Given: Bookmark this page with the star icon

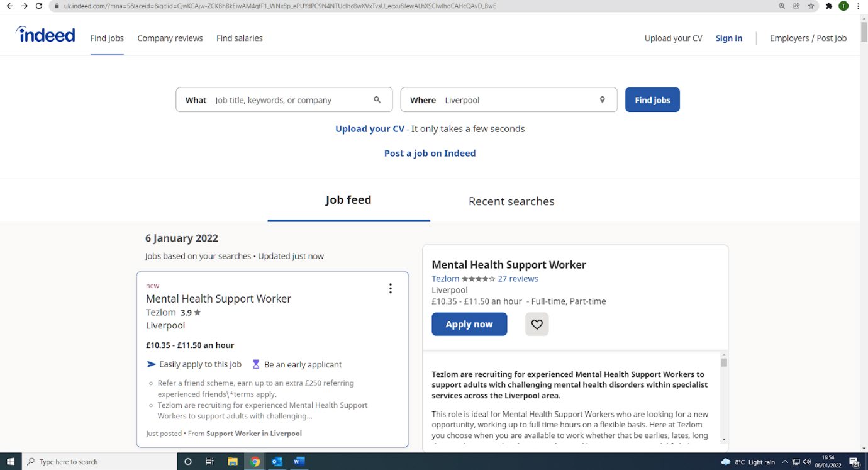Looking at the screenshot, I should (811, 6).
